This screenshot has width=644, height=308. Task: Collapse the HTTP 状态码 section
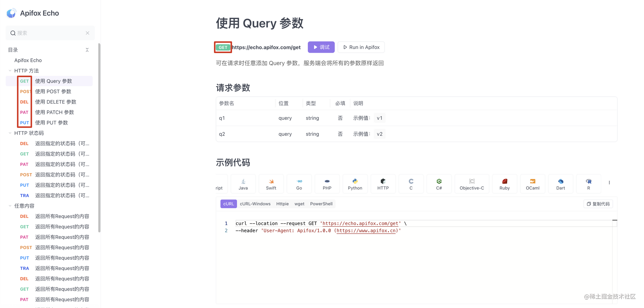click(x=10, y=133)
